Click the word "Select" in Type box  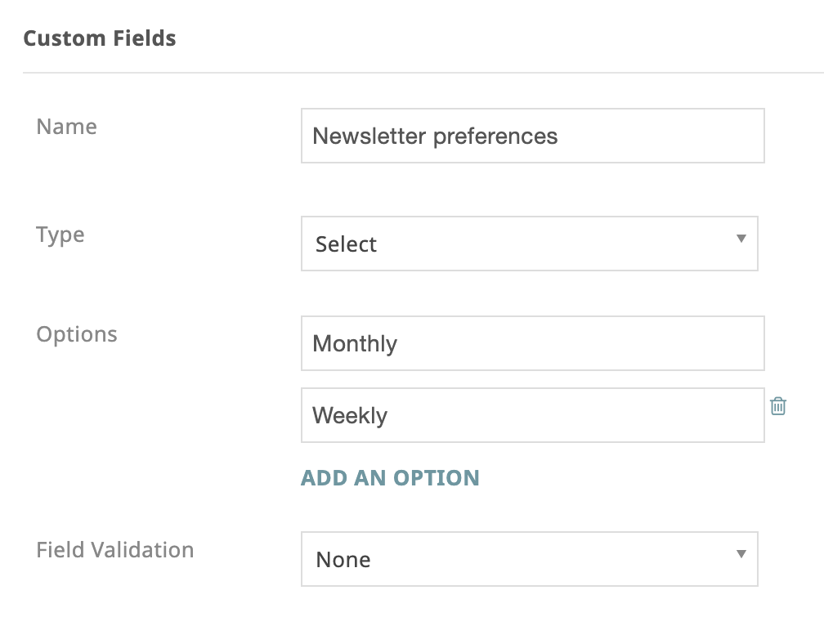click(346, 244)
